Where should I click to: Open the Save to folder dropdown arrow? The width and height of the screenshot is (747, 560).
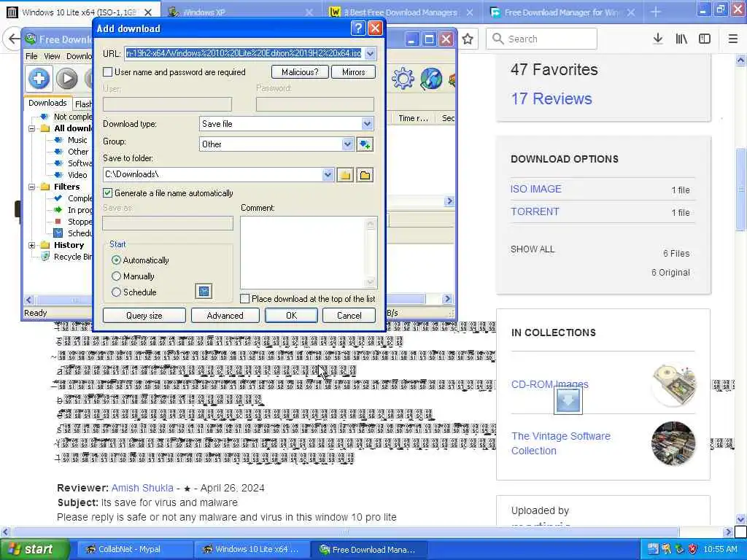coord(328,174)
